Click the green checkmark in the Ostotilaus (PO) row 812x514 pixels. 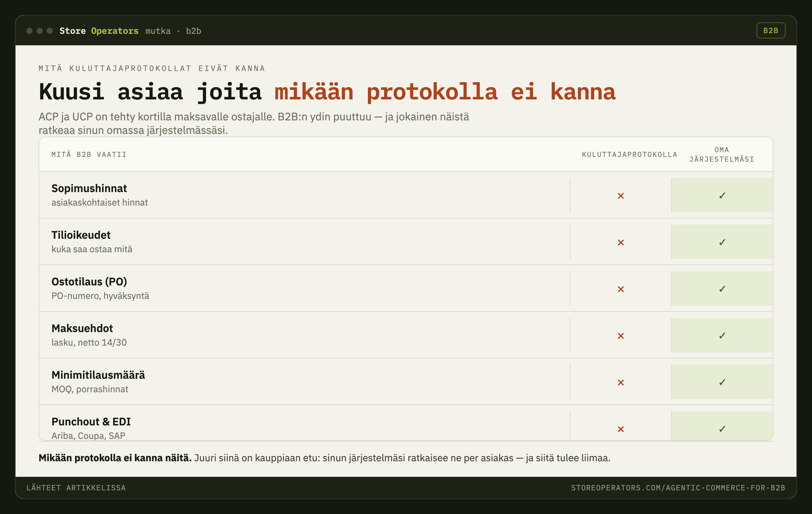(x=722, y=289)
